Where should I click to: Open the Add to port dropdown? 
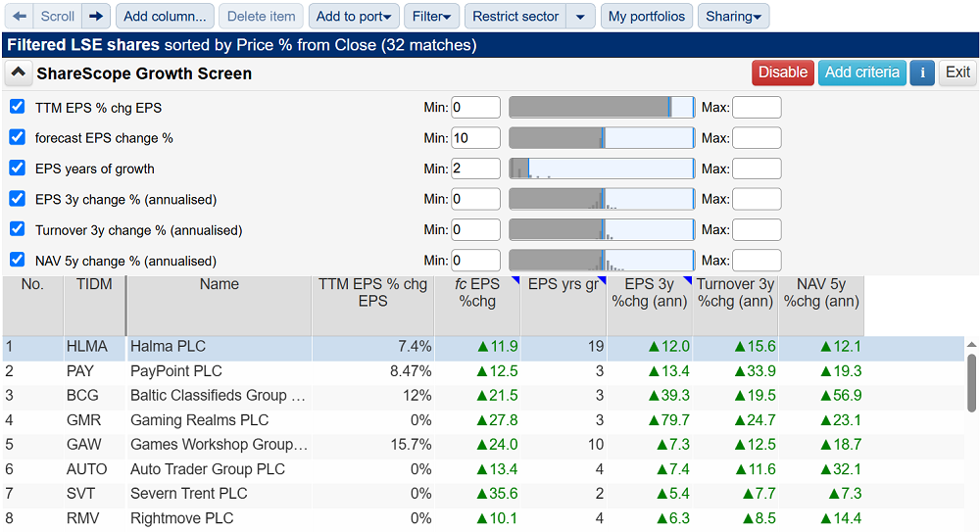coord(354,17)
